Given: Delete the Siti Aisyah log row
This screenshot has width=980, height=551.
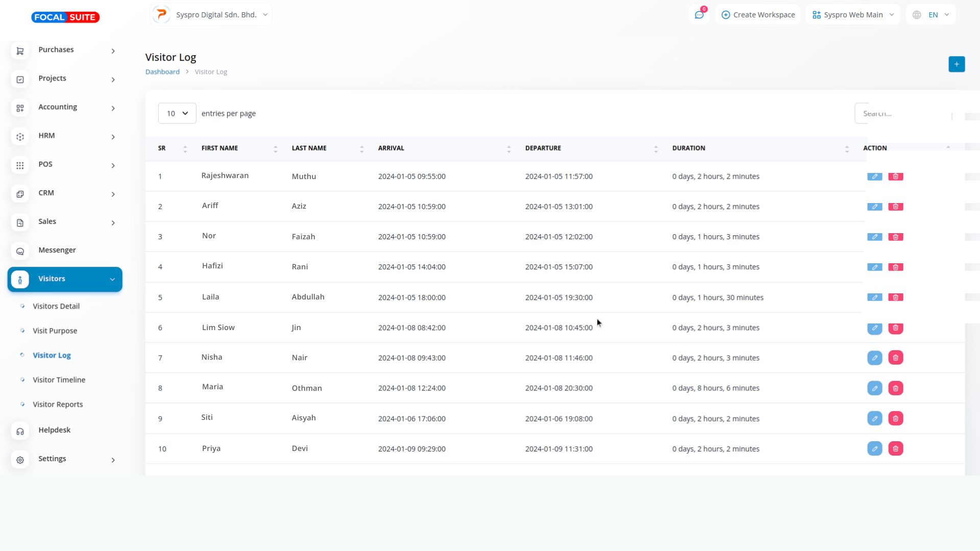Looking at the screenshot, I should click(x=895, y=419).
